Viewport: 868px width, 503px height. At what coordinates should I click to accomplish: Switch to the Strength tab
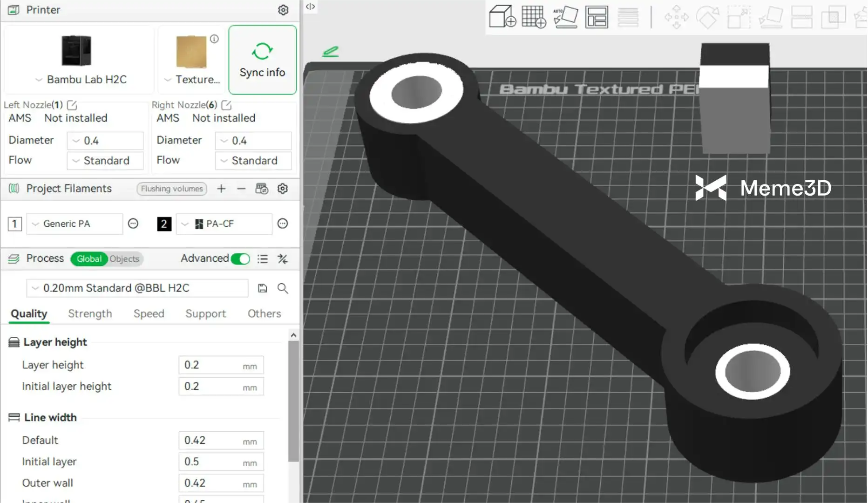[x=90, y=314]
